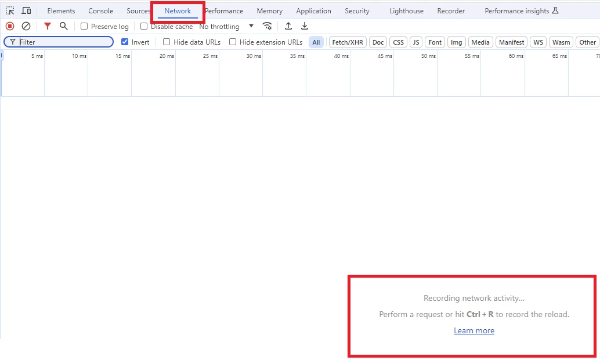Filter requests by WS type
Image resolution: width=600 pixels, height=364 pixels.
coord(538,42)
